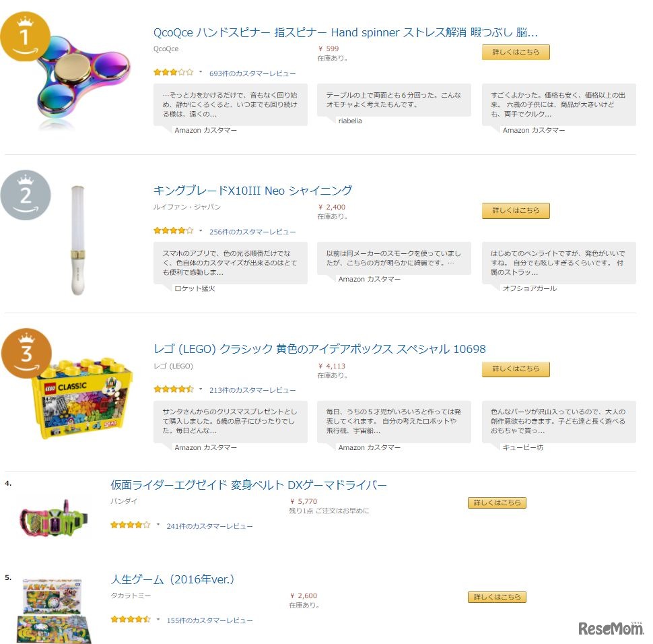
Task: Click the LEGO Classic star rating
Action: point(173,389)
